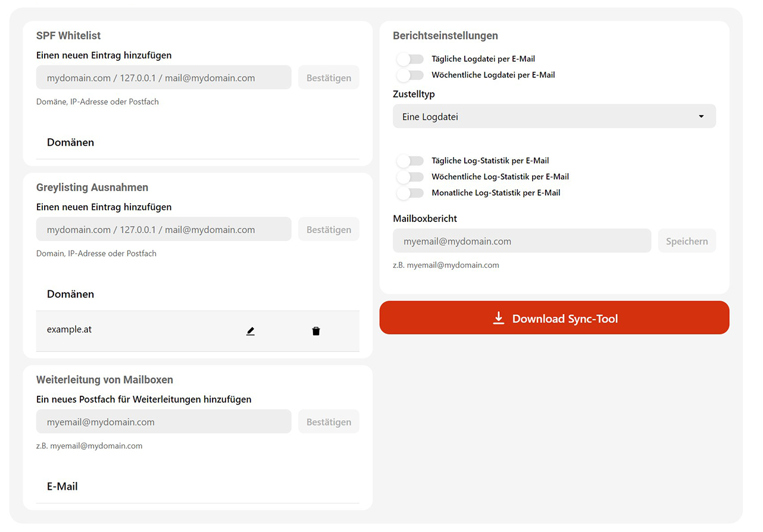Focus the SPF Whitelist entry input field
The image size is (763, 532).
click(164, 78)
